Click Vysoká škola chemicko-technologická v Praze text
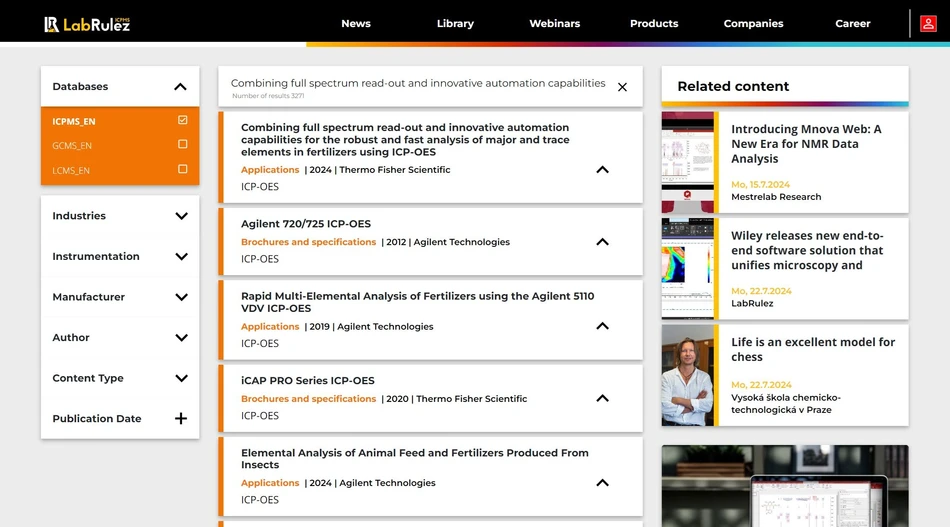Viewport: 950px width, 527px height. coord(786,403)
